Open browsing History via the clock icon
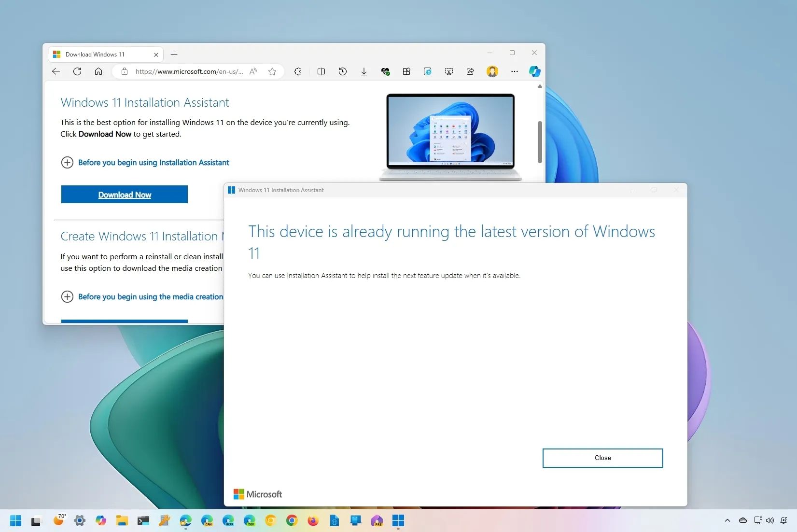 pyautogui.click(x=343, y=71)
